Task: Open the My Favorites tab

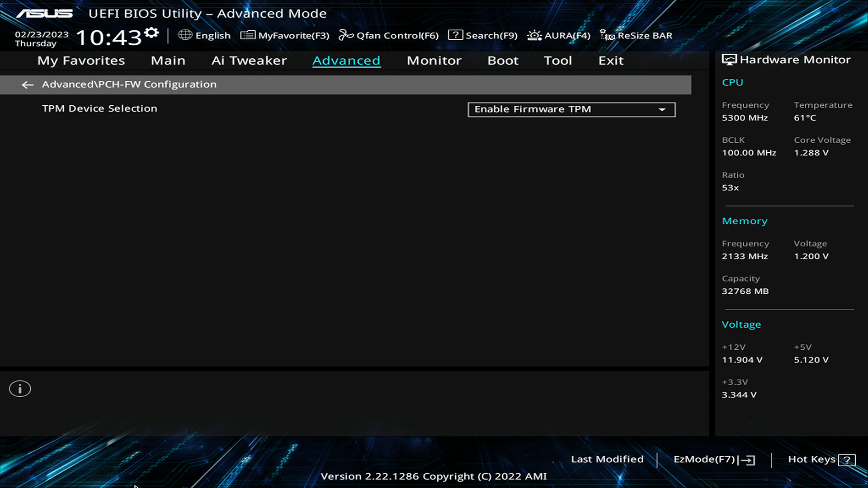Action: pyautogui.click(x=81, y=61)
